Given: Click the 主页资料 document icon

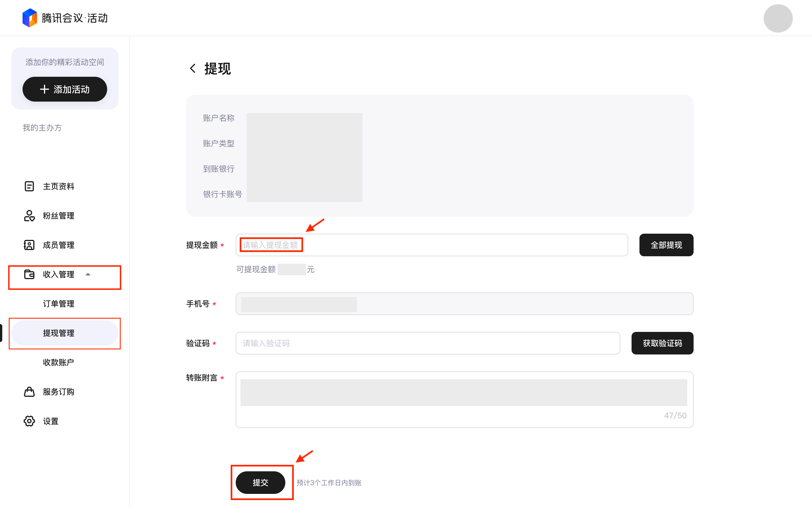Looking at the screenshot, I should coord(29,186).
